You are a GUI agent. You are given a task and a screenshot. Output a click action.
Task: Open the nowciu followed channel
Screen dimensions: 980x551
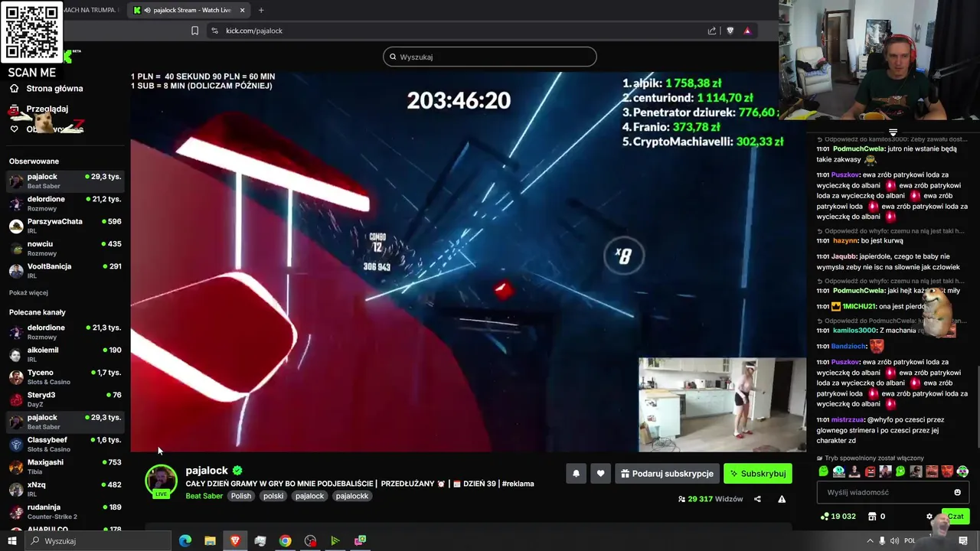click(64, 248)
